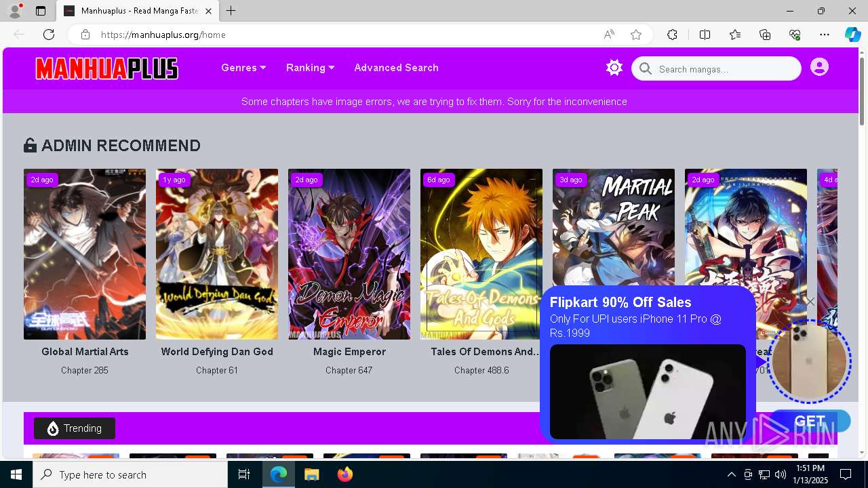Viewport: 868px width, 488px height.
Task: Open the Windows Start menu
Action: (x=16, y=474)
